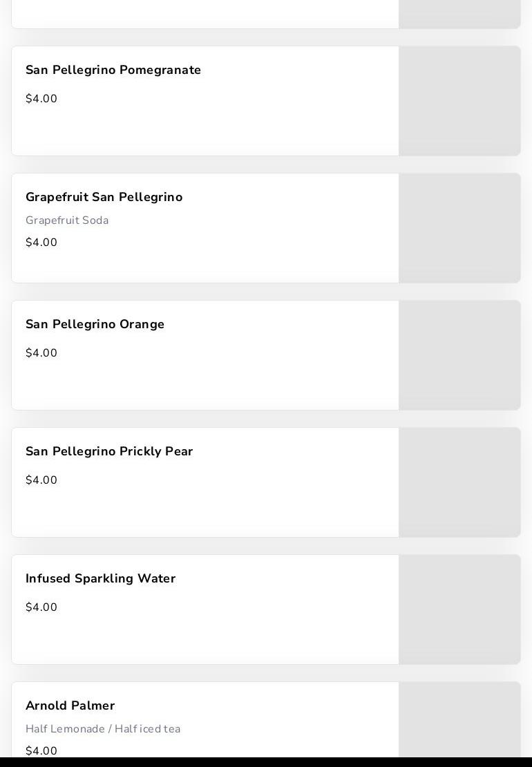Select the Grapefruit San Pellegrino title
532x767 pixels.
(x=104, y=198)
